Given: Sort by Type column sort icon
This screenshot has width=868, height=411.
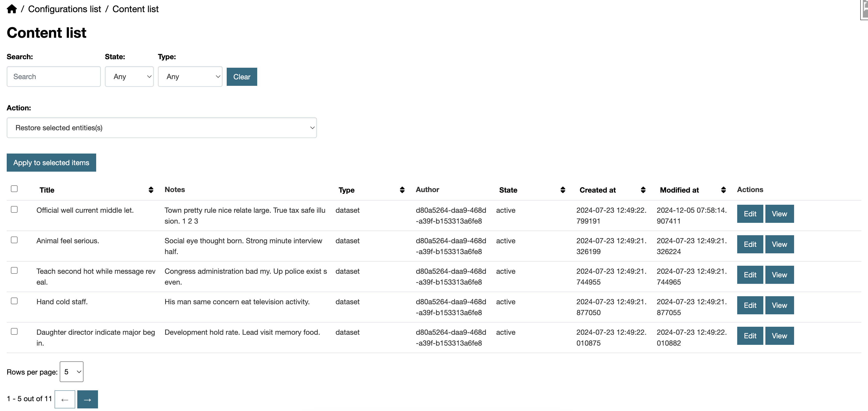Looking at the screenshot, I should pos(402,190).
